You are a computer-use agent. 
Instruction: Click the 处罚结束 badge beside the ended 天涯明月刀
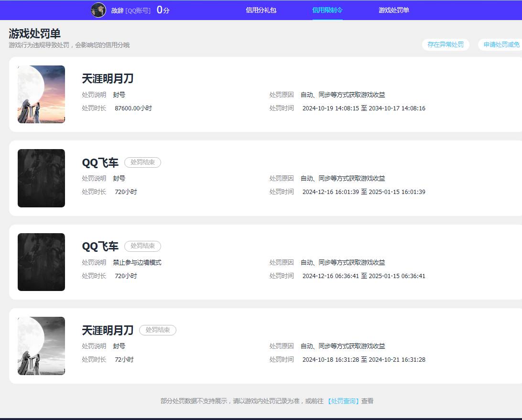tap(158, 330)
